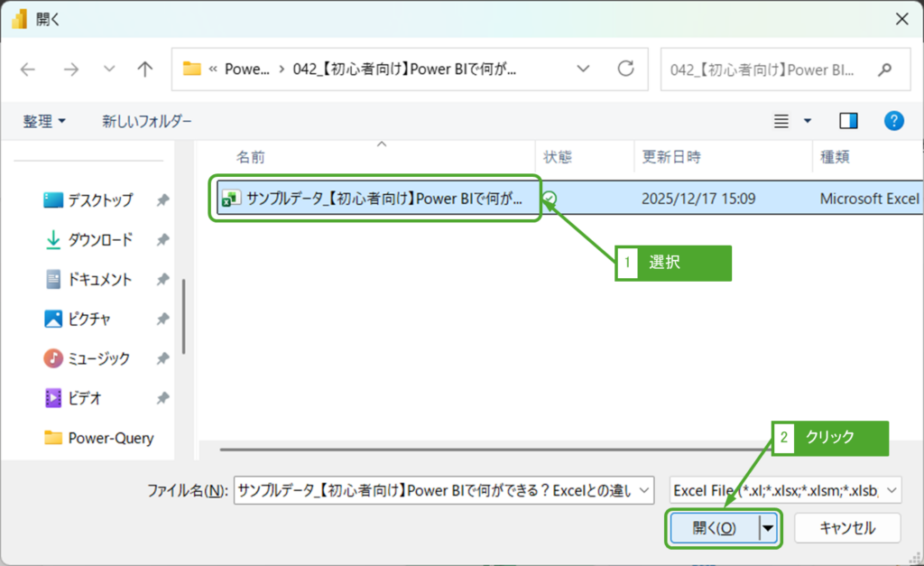This screenshot has width=924, height=566.
Task: Open recent locations chevron dropdown
Action: (x=109, y=70)
